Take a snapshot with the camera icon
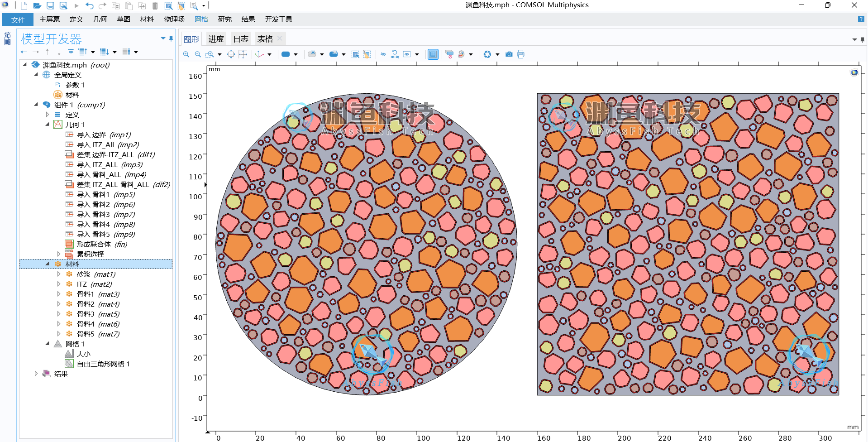868x442 pixels. 509,54
